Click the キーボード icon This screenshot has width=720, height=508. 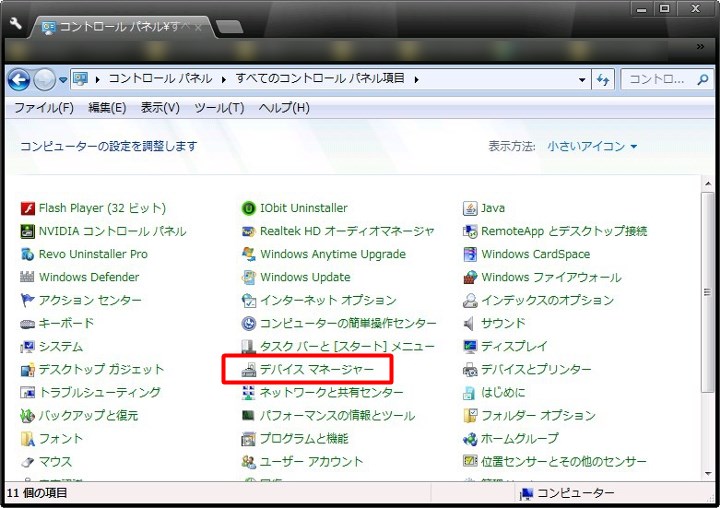tap(28, 324)
